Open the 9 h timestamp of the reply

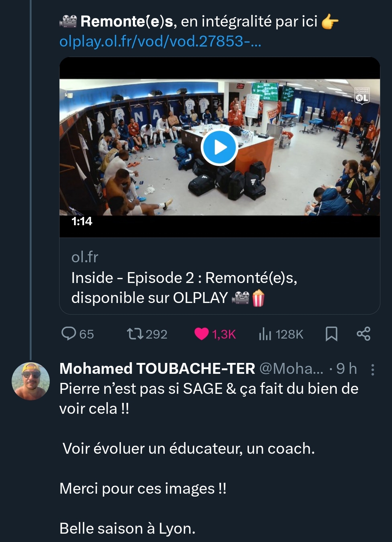[x=347, y=369]
